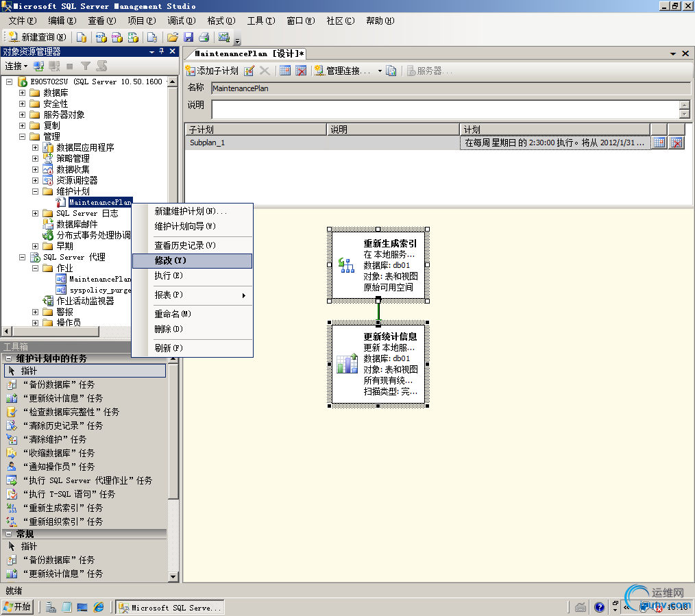The image size is (695, 616).
Task: Expand the 安全性 node
Action: [22, 103]
